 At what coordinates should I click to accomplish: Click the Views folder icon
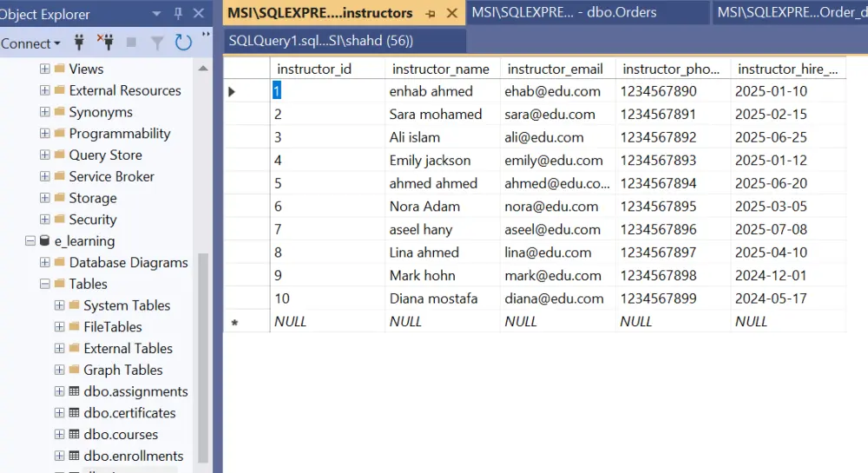click(60, 69)
